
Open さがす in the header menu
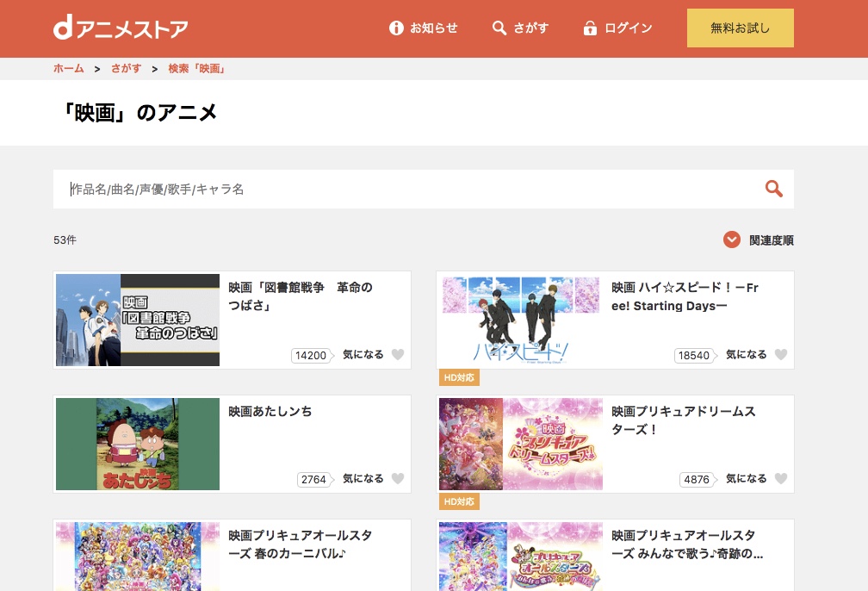521,28
